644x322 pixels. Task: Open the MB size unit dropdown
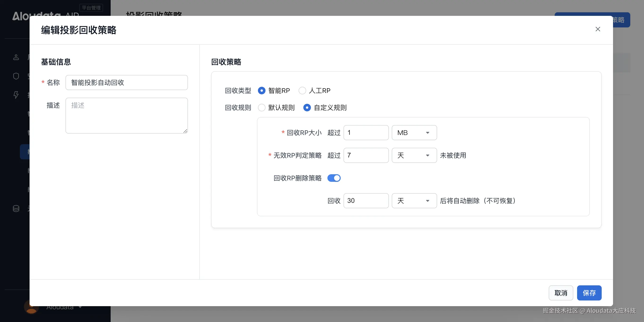coord(414,133)
